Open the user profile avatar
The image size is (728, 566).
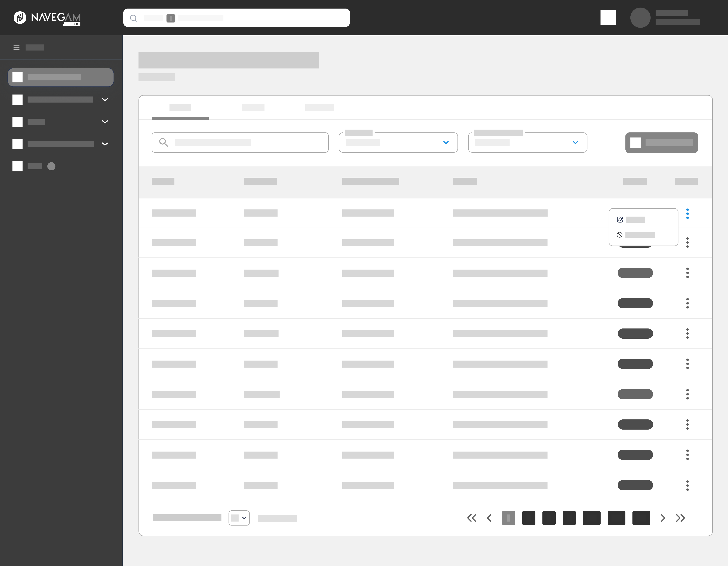pos(640,17)
